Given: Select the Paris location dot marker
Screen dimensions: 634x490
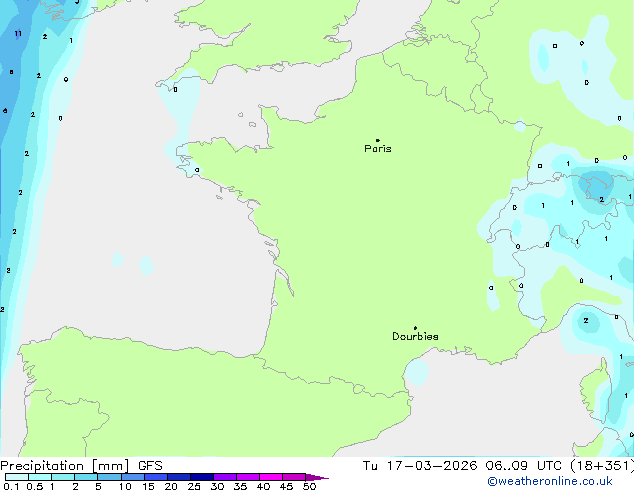Looking at the screenshot, I should tap(378, 140).
